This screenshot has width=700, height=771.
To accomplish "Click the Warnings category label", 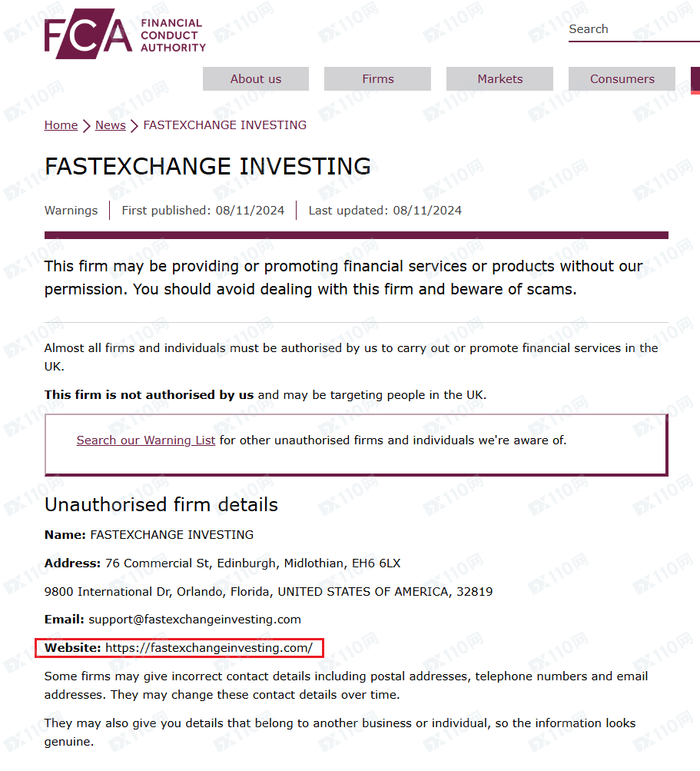I will pos(71,211).
